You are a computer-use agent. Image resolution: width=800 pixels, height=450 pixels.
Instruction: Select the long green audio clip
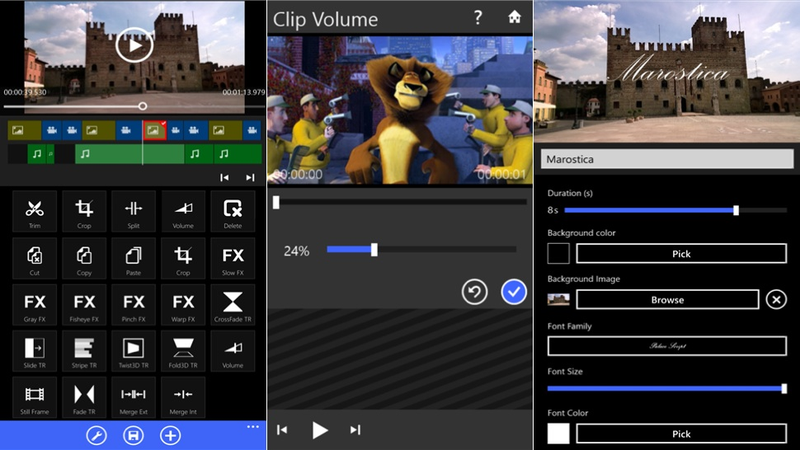coord(129,154)
